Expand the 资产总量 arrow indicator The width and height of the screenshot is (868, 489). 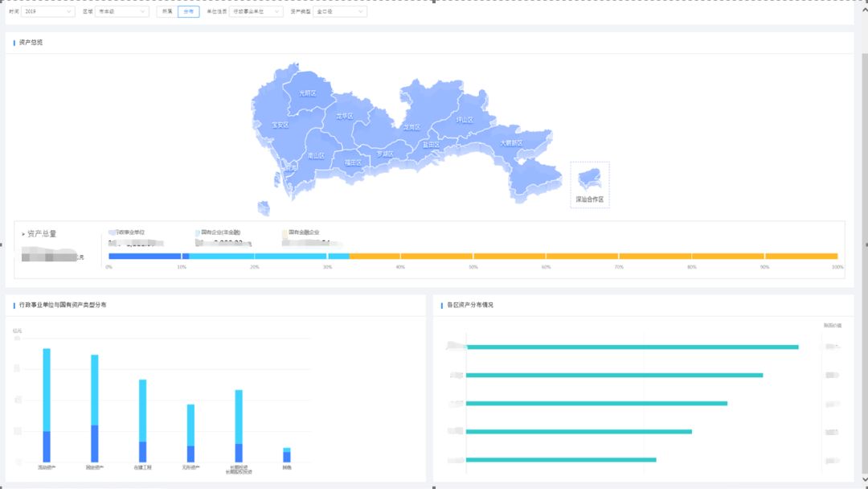tap(23, 234)
